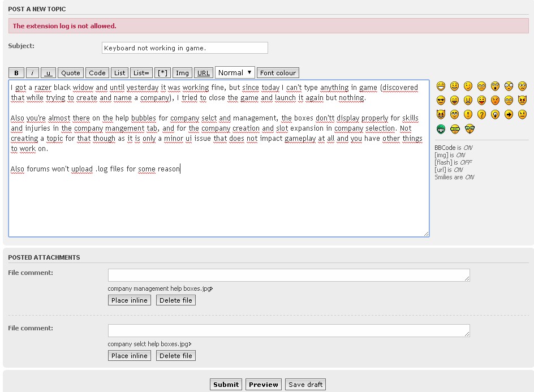Toggle bold formatting with B button
Viewport: 534px width, 392px height.
point(16,73)
